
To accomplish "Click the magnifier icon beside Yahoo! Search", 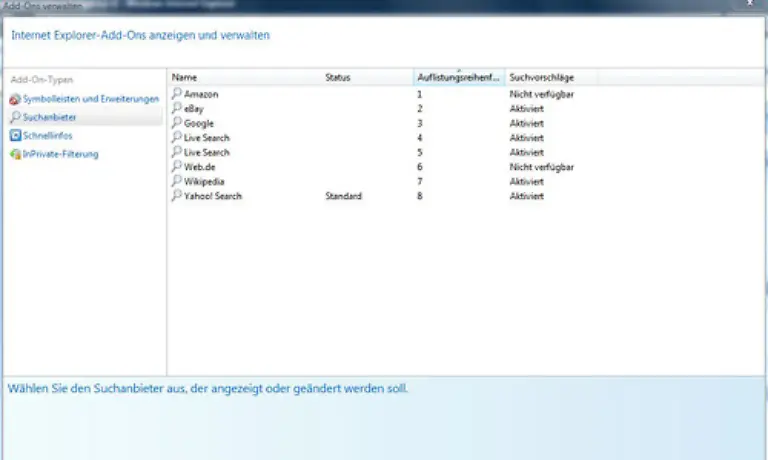I will (x=177, y=195).
